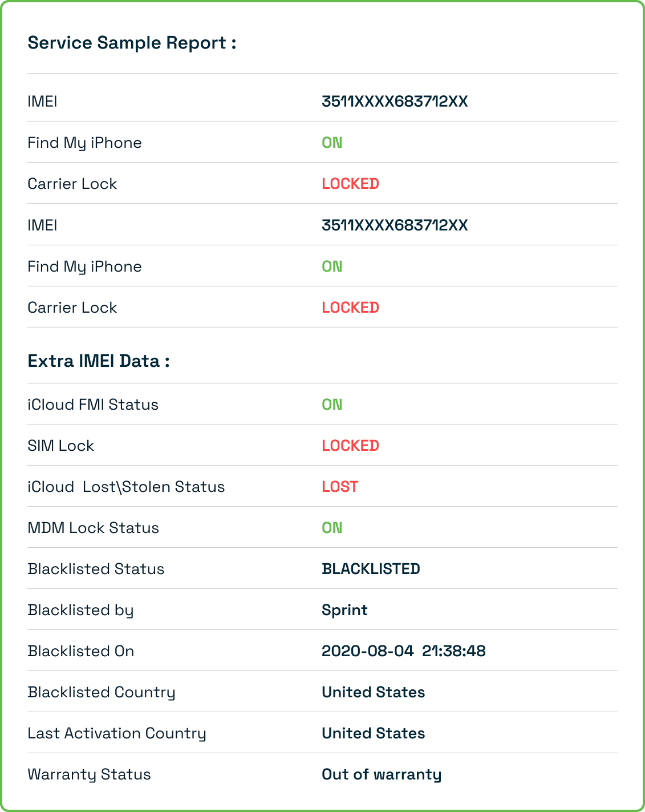Viewport: 645px width, 812px height.
Task: Click the Extra IMEI Data heading
Action: pos(99,361)
